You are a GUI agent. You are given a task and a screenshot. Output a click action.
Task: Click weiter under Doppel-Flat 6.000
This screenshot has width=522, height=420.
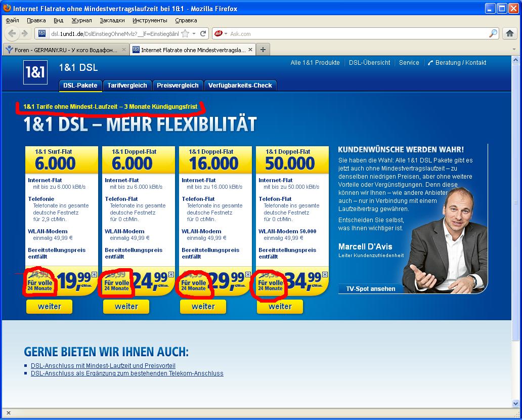[126, 307]
